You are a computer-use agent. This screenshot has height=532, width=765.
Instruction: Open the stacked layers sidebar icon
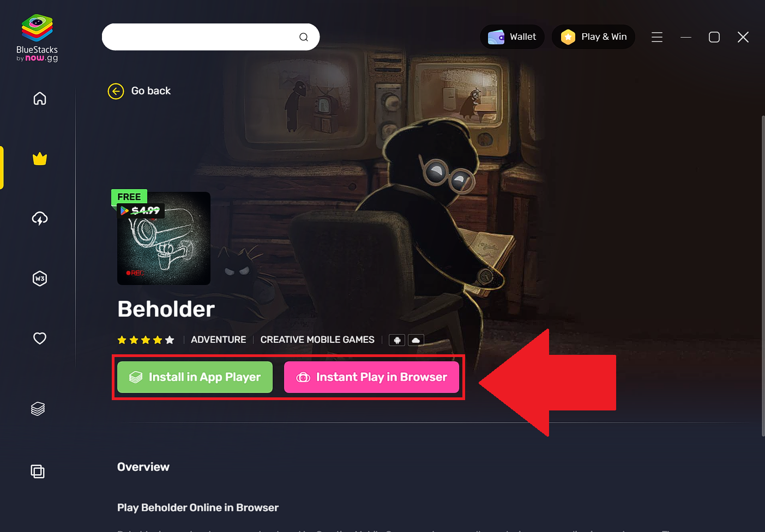38,409
